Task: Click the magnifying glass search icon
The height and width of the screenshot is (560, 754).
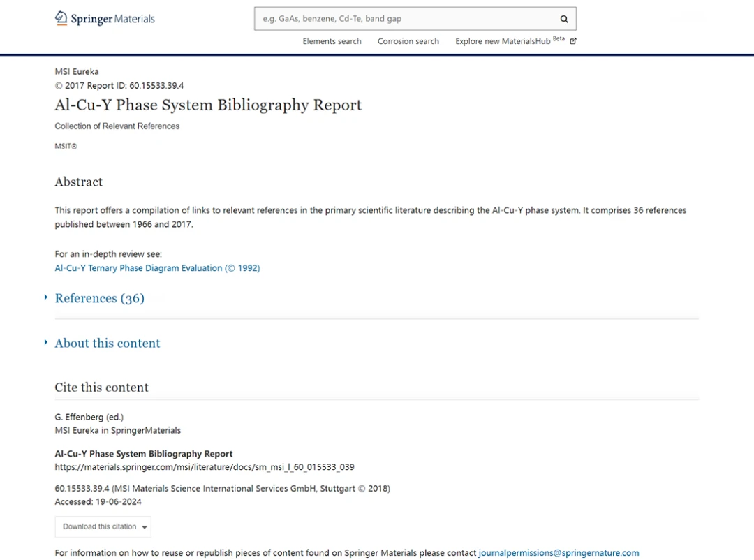Action: (564, 19)
